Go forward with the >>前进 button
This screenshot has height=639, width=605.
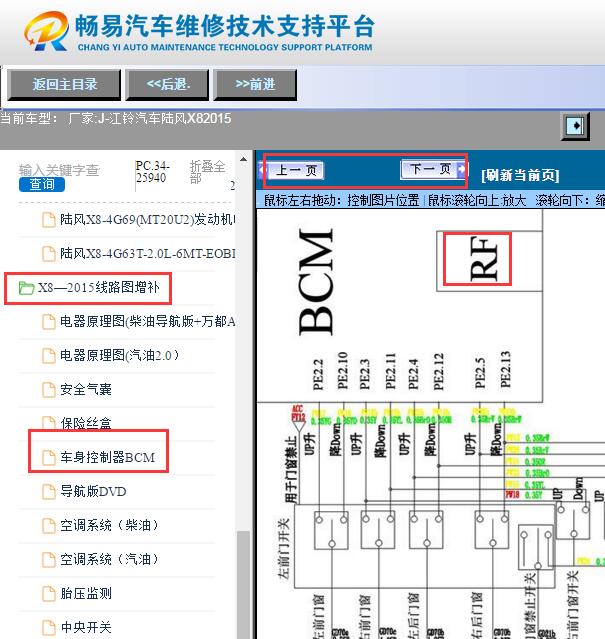click(255, 85)
